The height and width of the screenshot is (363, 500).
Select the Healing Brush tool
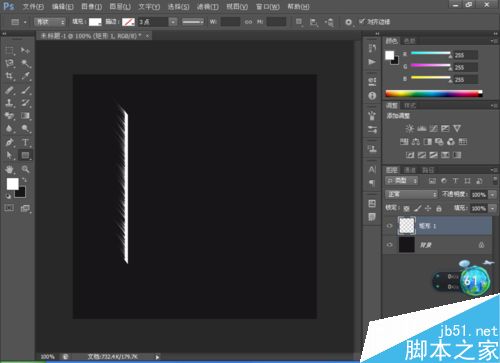(x=9, y=90)
